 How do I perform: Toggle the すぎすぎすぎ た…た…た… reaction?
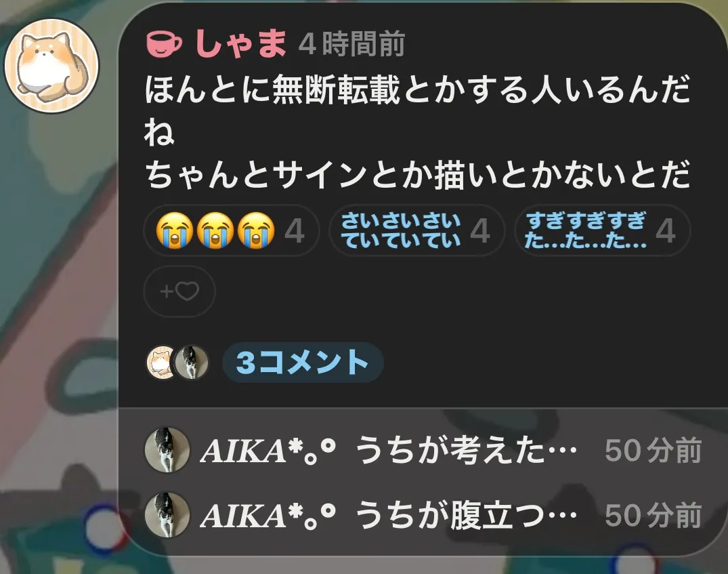click(x=602, y=230)
